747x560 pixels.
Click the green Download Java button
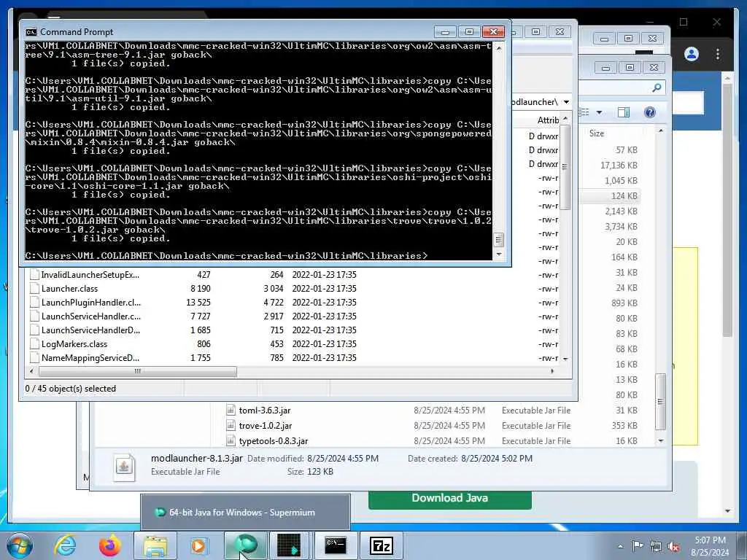[449, 498]
